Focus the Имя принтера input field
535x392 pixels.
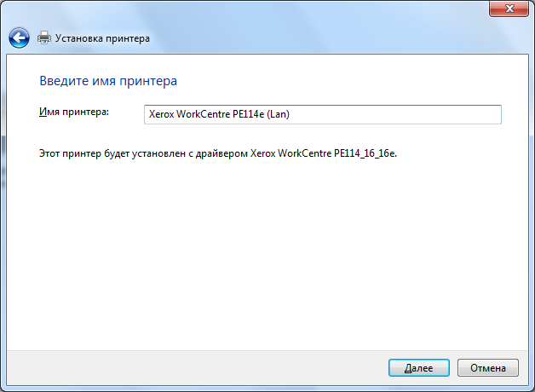pos(322,114)
